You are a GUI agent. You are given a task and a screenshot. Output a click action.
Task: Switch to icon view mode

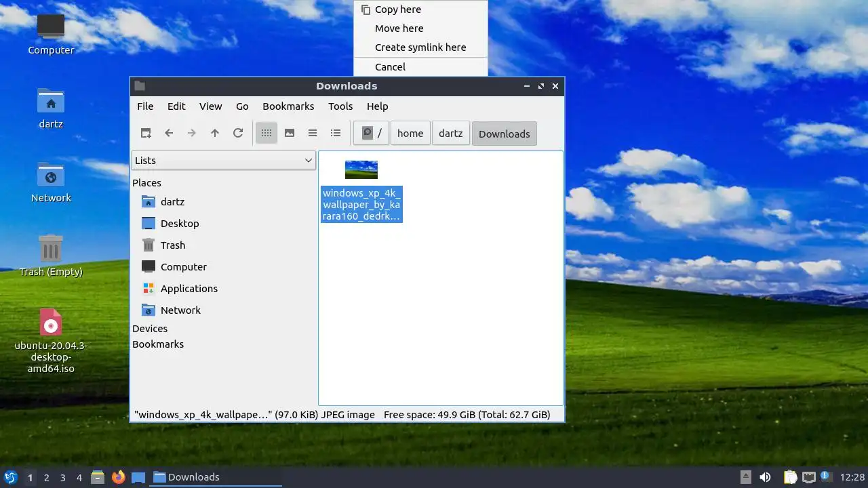click(267, 134)
